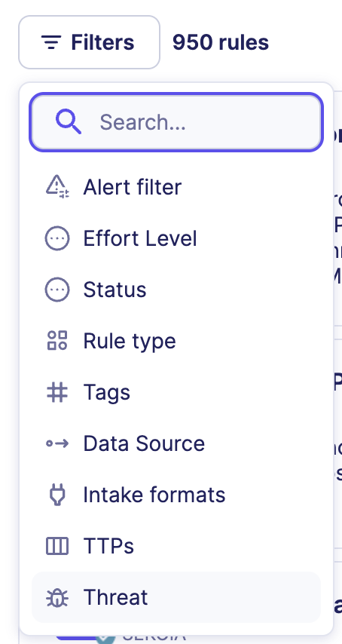Focus the Search input field
The image size is (342, 644).
tap(176, 122)
